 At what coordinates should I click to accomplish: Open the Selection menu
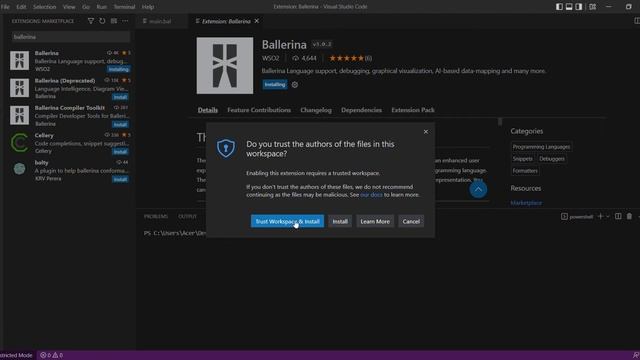click(x=44, y=7)
